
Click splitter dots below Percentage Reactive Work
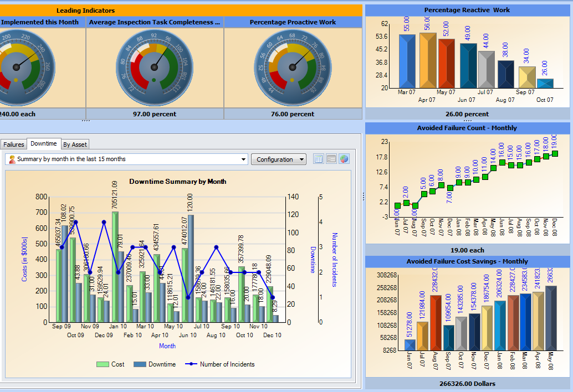pyautogui.click(x=467, y=120)
